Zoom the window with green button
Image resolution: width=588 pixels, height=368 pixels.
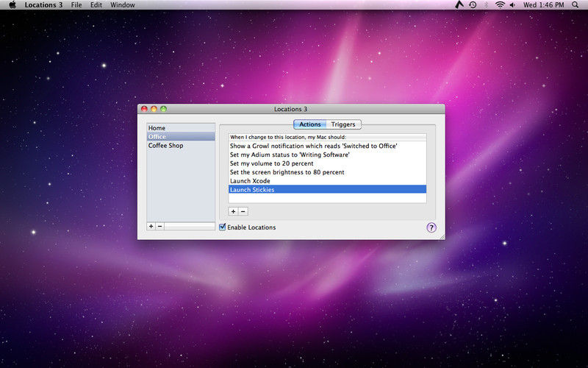163,109
